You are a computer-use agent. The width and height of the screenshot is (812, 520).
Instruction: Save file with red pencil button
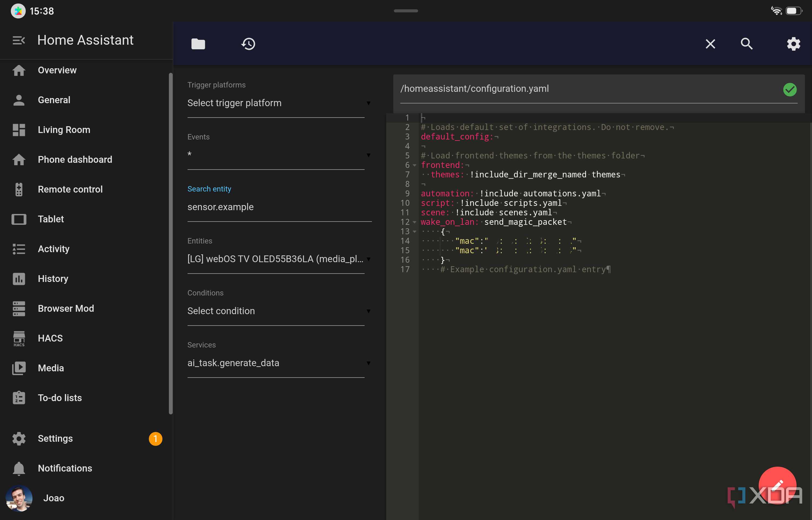(x=777, y=486)
